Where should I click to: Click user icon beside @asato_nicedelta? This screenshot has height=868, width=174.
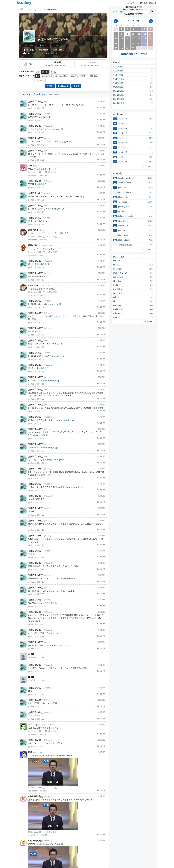(x=115, y=178)
